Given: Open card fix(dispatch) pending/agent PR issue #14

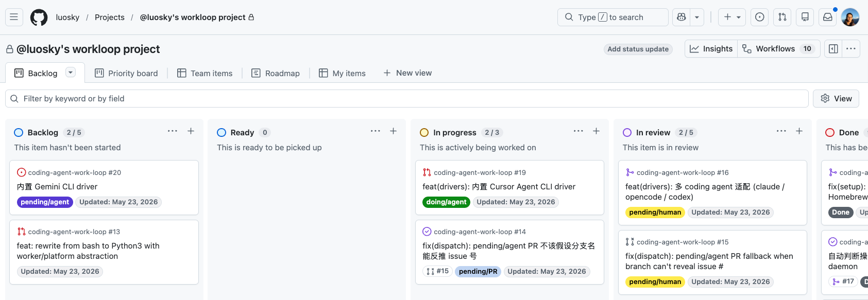Looking at the screenshot, I should coord(509,251).
